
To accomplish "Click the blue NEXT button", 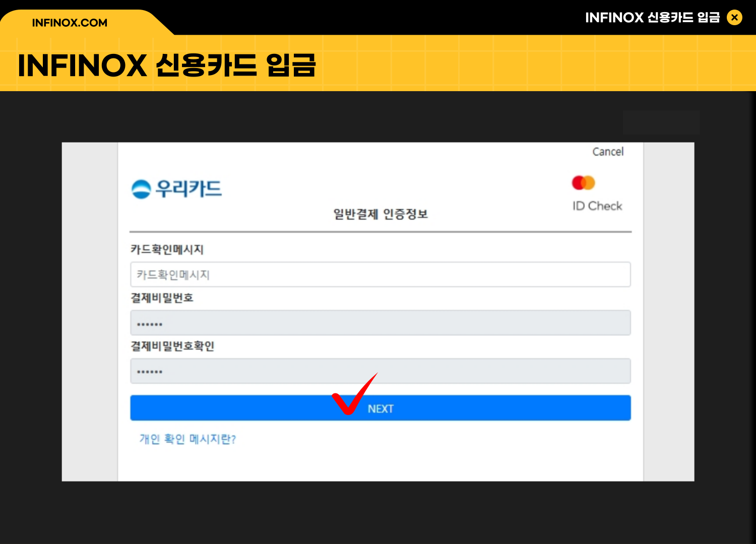I will point(381,408).
